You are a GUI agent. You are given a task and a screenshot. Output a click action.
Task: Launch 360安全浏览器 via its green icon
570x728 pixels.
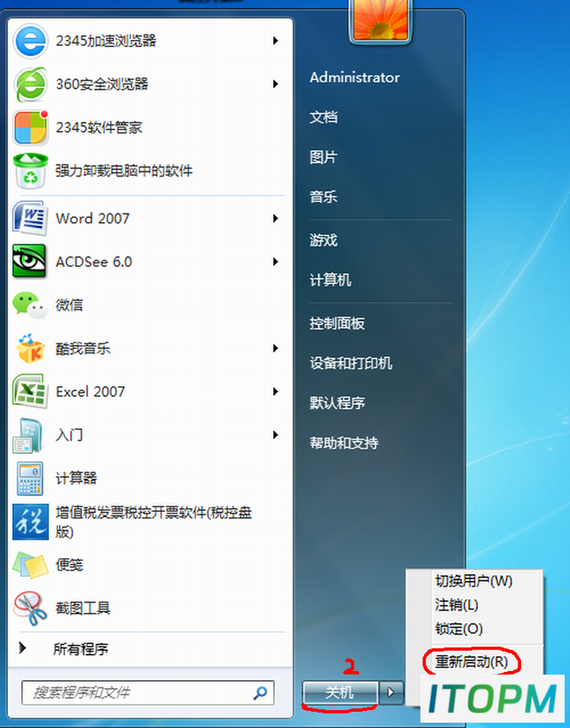pos(30,84)
